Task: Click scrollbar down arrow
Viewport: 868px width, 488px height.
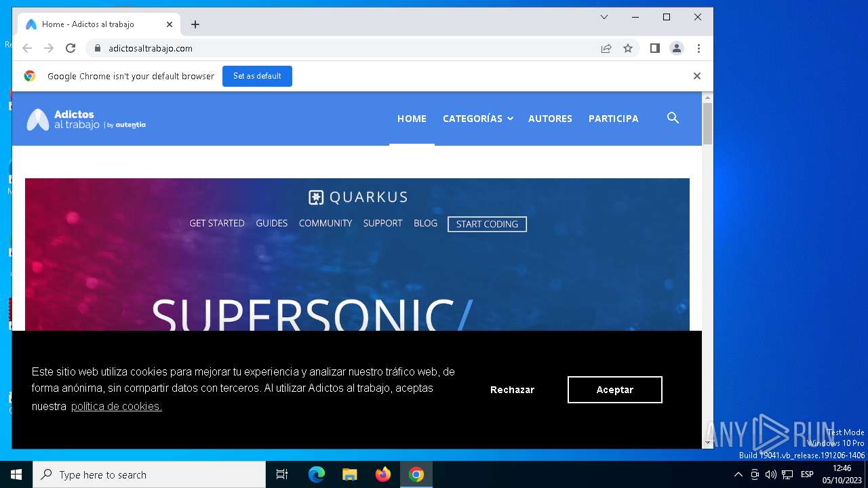Action: pos(707,443)
